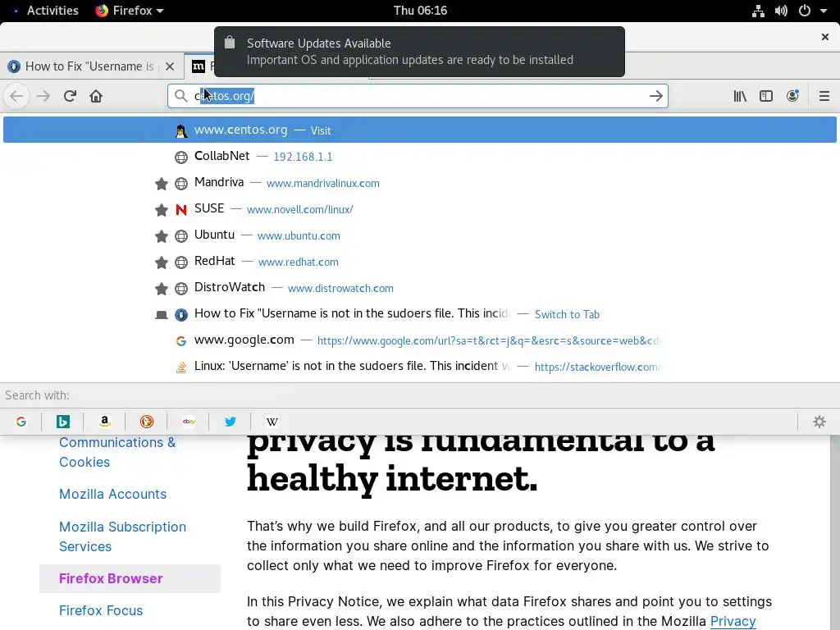Screen dimensions: 840x630
Task: Open the Firefox home page icon
Action: [x=96, y=97]
